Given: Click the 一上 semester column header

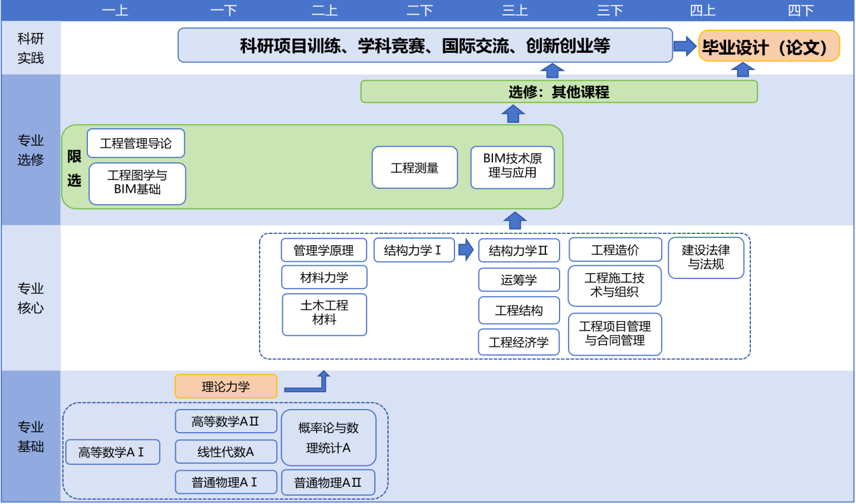Looking at the screenshot, I should point(115,10).
